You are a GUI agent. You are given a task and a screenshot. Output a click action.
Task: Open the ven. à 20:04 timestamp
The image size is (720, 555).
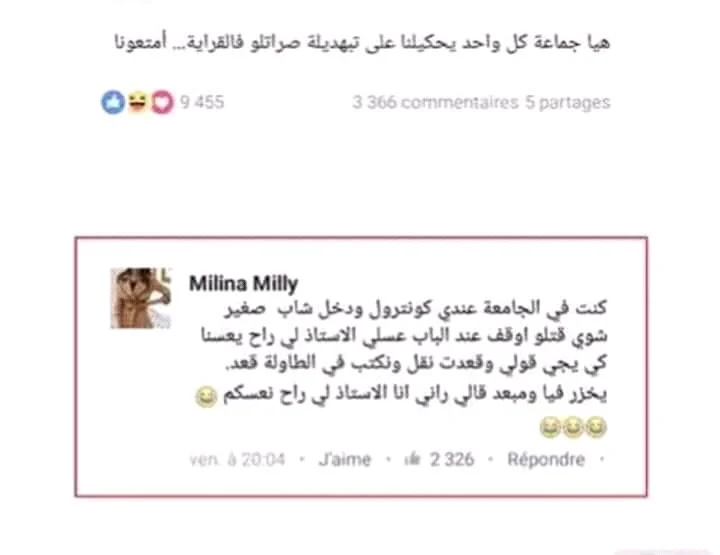[237, 459]
